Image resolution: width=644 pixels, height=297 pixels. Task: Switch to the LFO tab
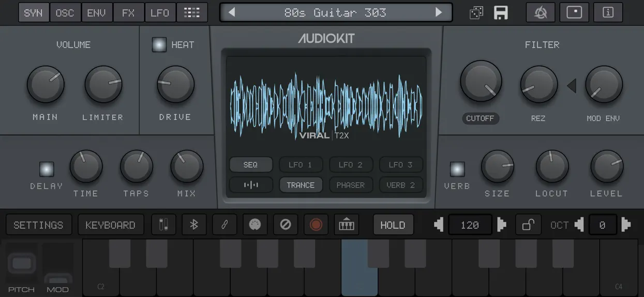tap(160, 13)
